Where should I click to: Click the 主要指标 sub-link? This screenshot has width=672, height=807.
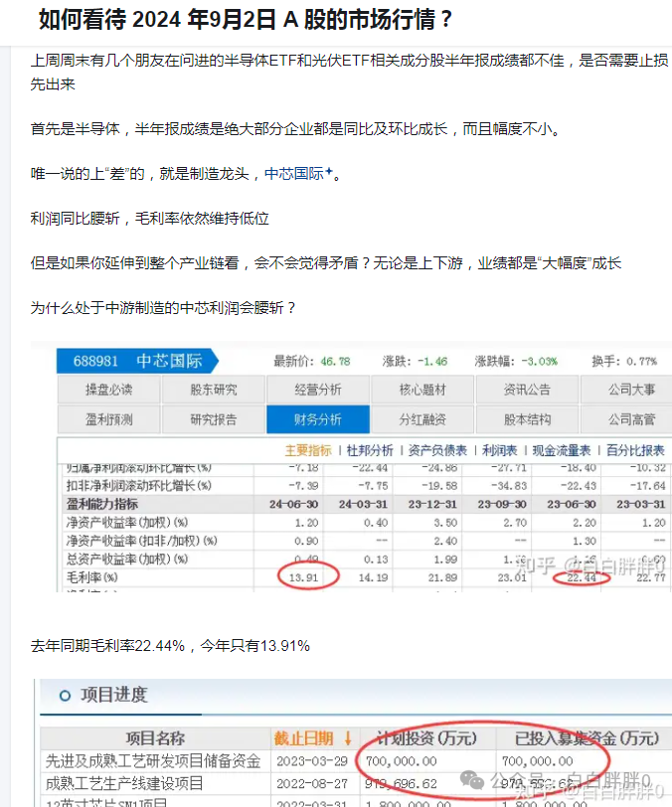[x=308, y=451]
